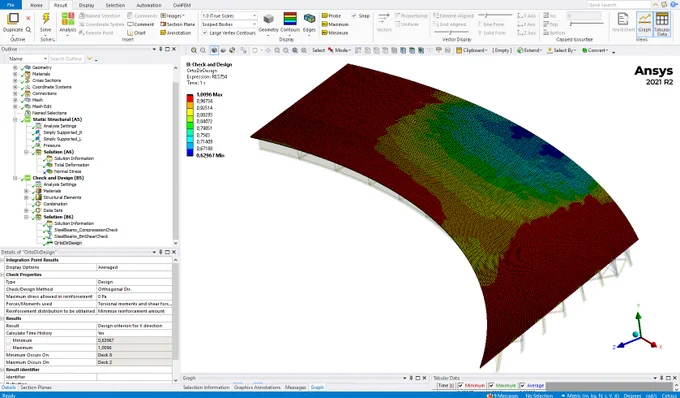
Task: Click the Geometry cube icon in Display group
Action: (x=268, y=19)
